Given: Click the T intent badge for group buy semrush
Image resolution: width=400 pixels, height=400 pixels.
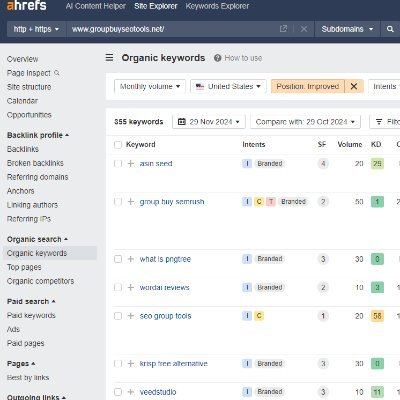Looking at the screenshot, I should (271, 202).
